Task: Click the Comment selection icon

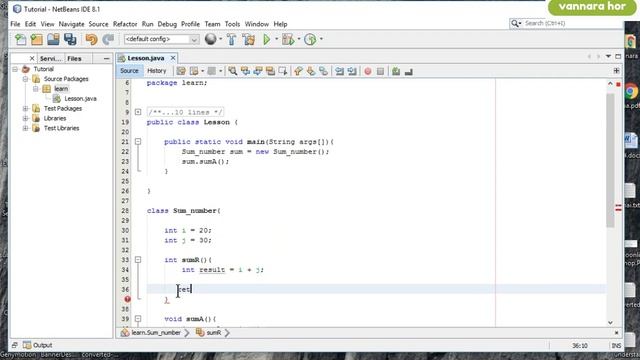Action: (x=396, y=71)
